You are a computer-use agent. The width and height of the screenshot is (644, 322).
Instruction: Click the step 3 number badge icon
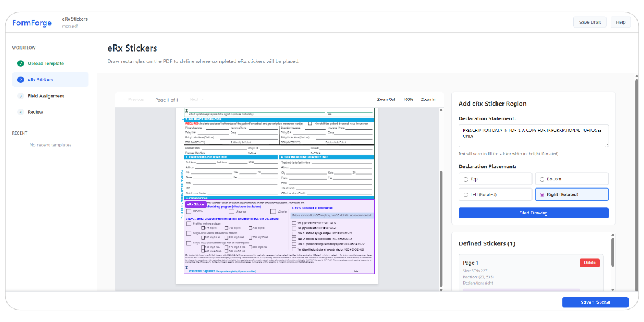[21, 96]
